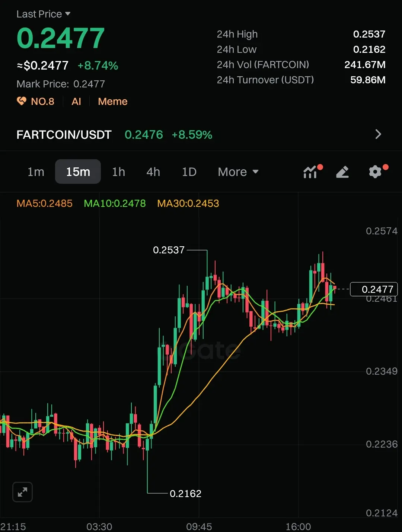
Task: Tap the 0.2236 price axis label
Action: pyautogui.click(x=382, y=444)
